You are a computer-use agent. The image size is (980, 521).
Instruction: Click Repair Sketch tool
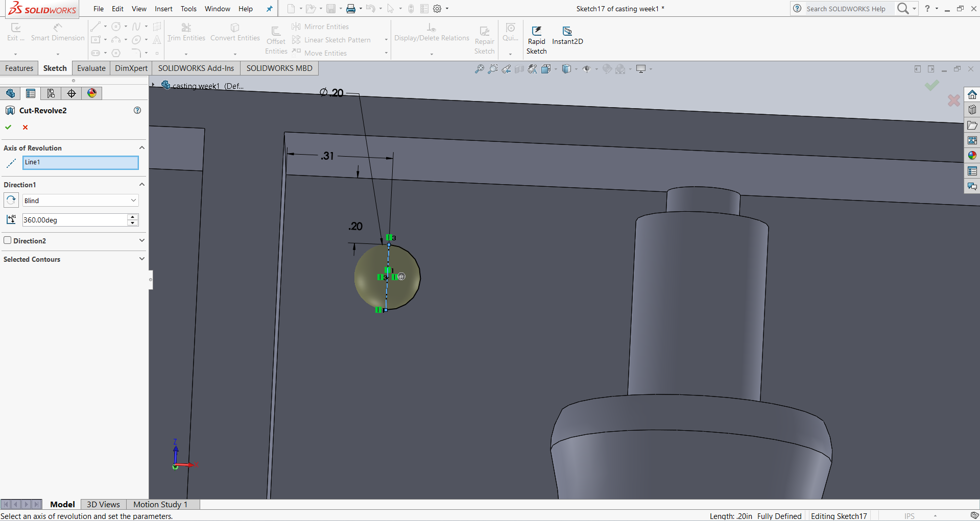pos(484,40)
